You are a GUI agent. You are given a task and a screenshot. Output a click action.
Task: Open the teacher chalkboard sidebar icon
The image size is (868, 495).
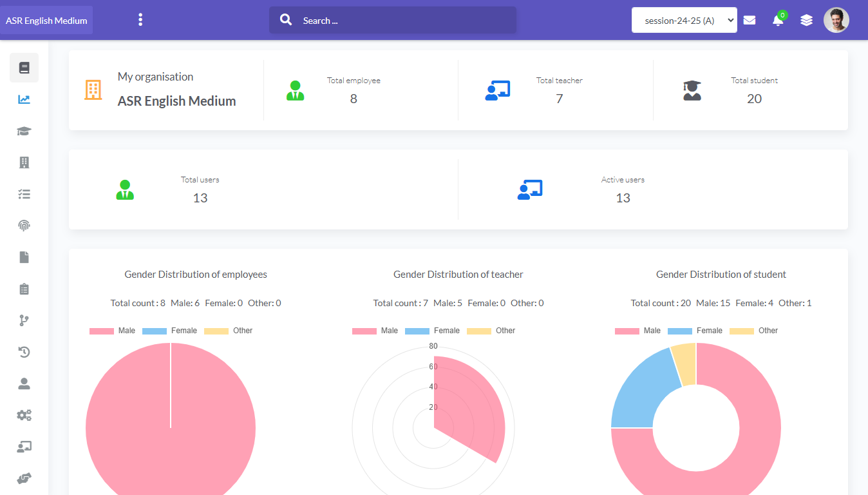pyautogui.click(x=24, y=447)
